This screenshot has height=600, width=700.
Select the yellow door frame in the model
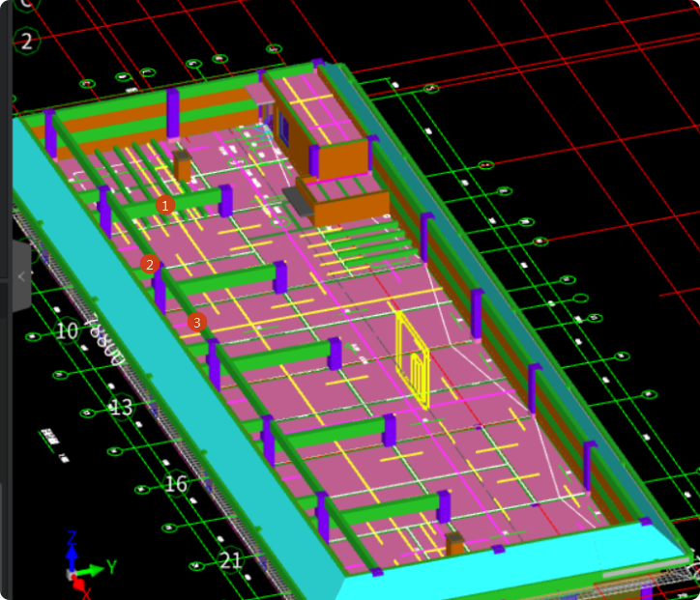click(x=412, y=359)
